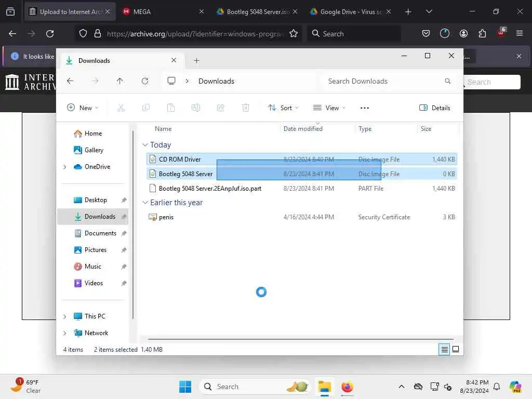Image resolution: width=532 pixels, height=399 pixels.
Task: Reload the Firefox page
Action: 50,34
